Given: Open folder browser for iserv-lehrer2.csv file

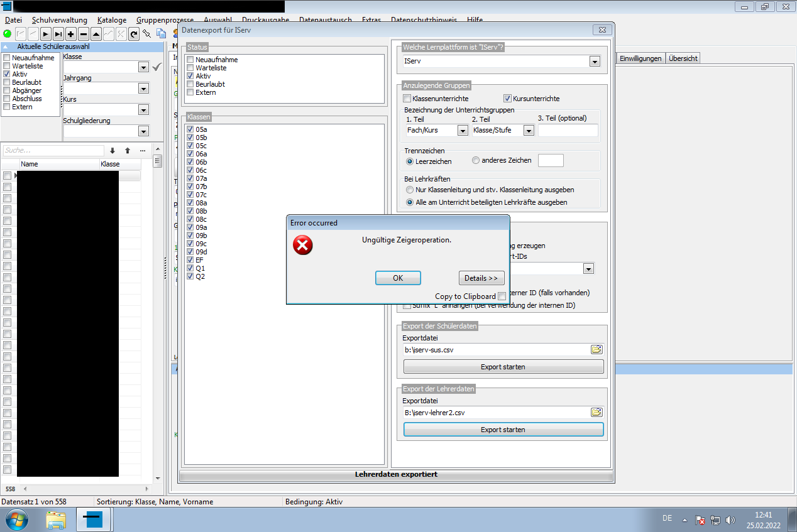Looking at the screenshot, I should coord(596,413).
